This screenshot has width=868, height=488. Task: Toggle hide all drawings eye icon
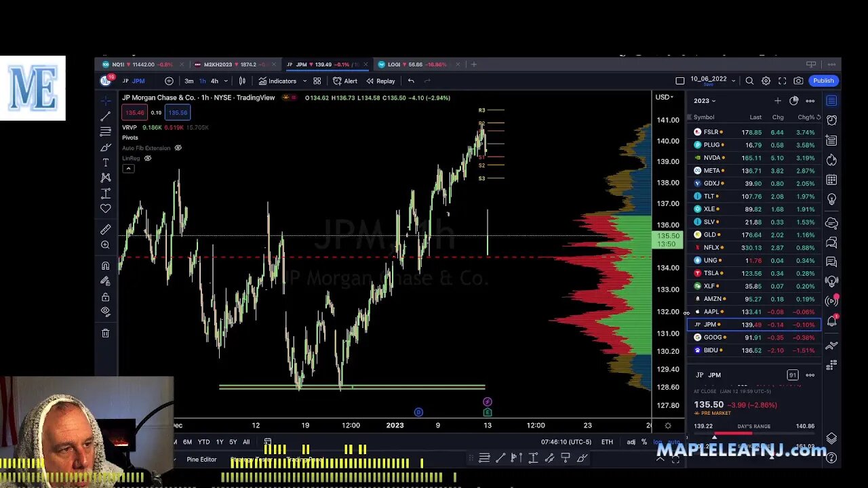(106, 312)
